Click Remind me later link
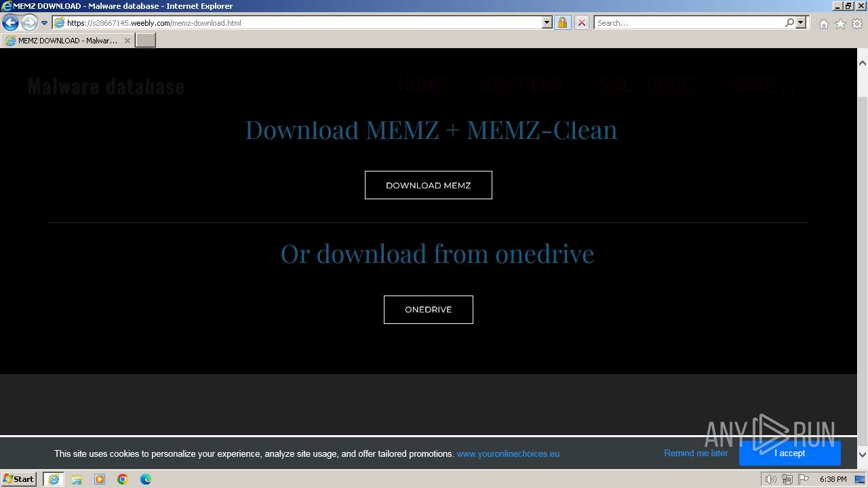The height and width of the screenshot is (488, 868). click(696, 453)
